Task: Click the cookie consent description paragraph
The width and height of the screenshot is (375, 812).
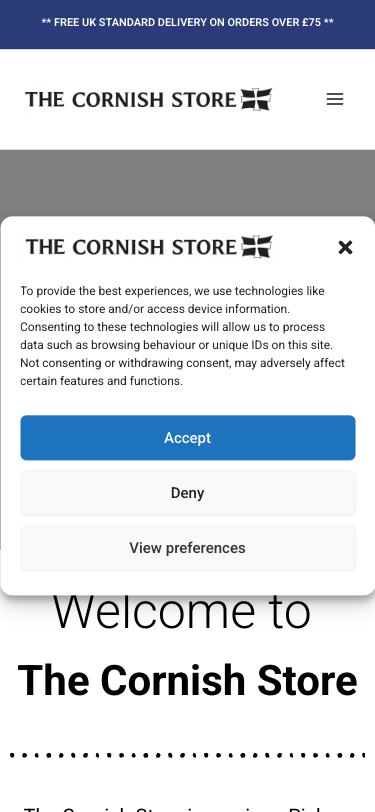Action: pyautogui.click(x=182, y=336)
